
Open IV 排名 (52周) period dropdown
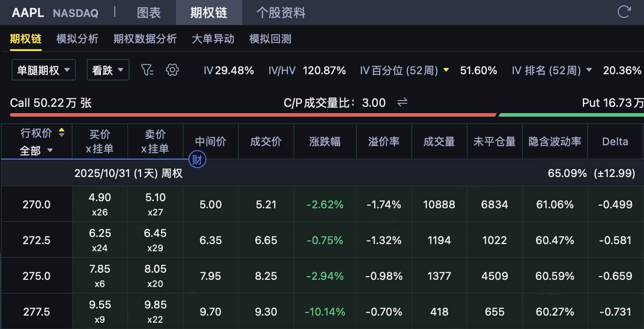pyautogui.click(x=589, y=70)
